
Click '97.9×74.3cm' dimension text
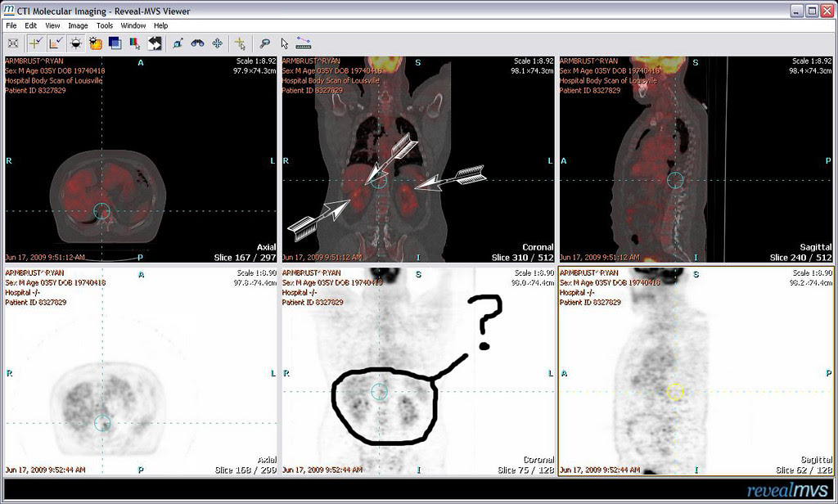click(255, 70)
